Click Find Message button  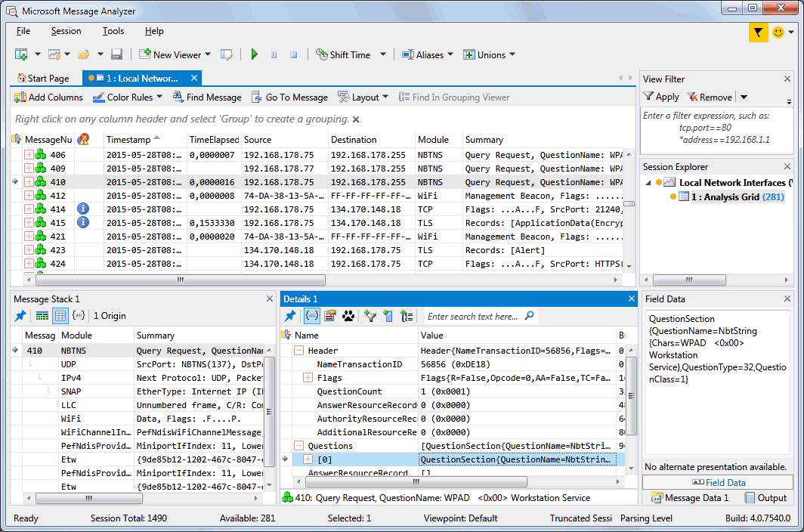click(207, 97)
